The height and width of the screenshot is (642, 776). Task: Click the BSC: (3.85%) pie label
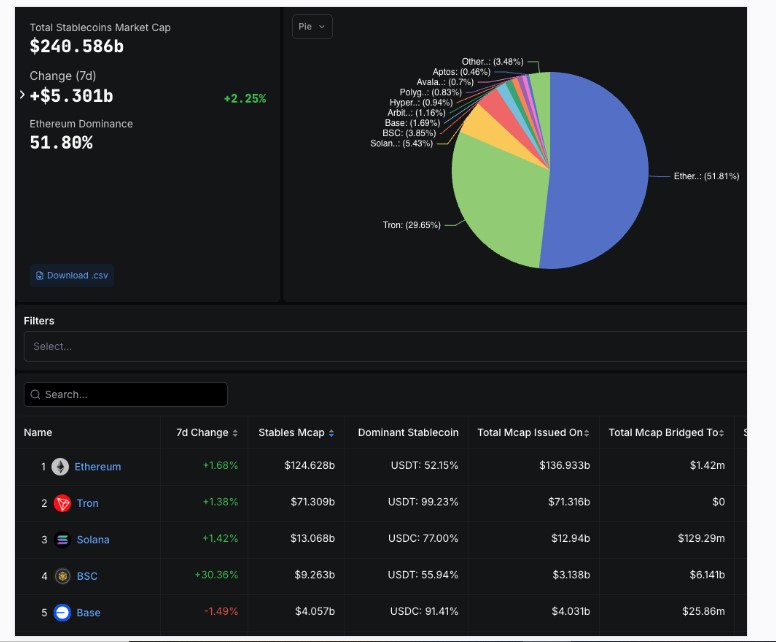pyautogui.click(x=409, y=133)
